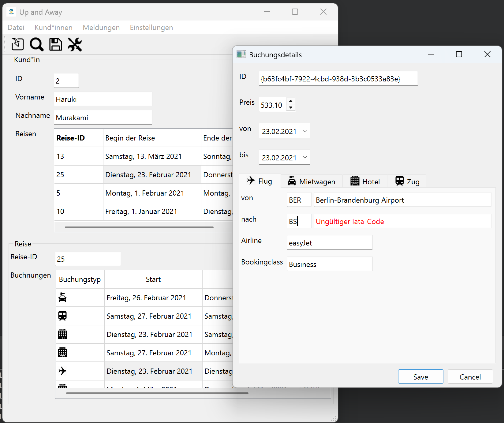Click the wrench and screwdriver settings icon
Viewport: 504px width, 423px height.
point(75,44)
